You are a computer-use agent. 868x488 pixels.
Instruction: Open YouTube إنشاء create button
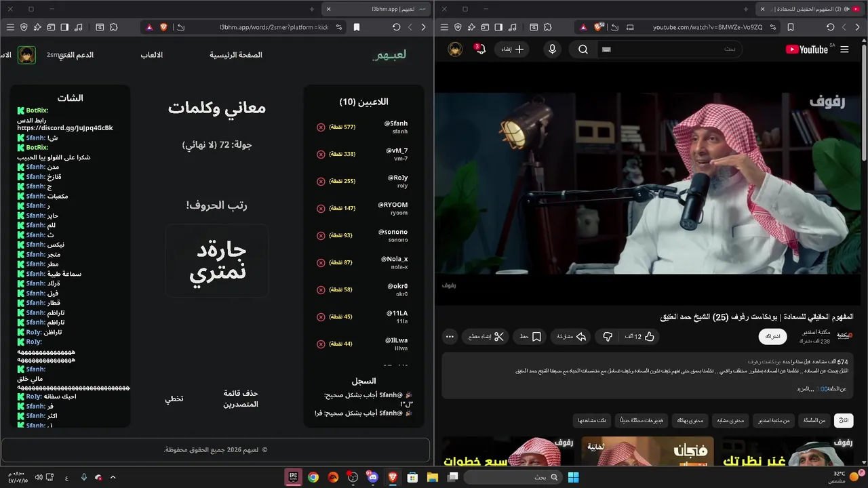tap(513, 49)
